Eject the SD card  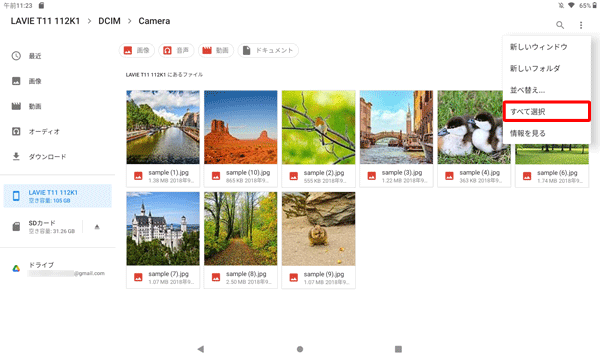click(x=97, y=227)
